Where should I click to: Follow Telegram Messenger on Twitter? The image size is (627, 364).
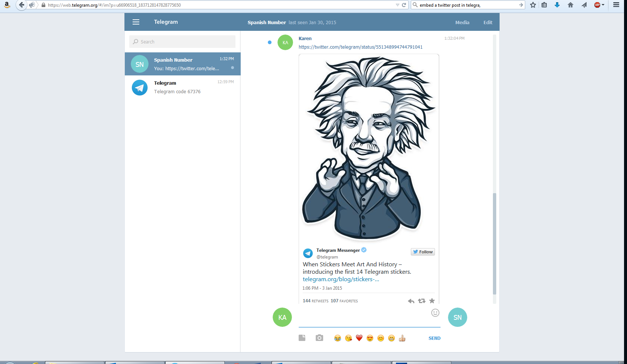click(423, 252)
